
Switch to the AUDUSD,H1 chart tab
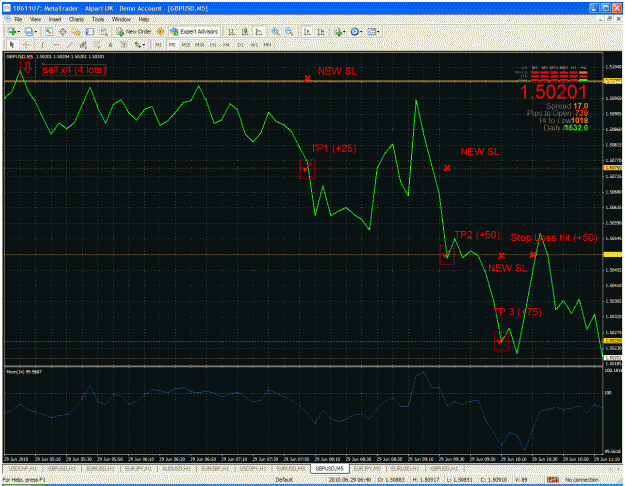click(x=177, y=469)
